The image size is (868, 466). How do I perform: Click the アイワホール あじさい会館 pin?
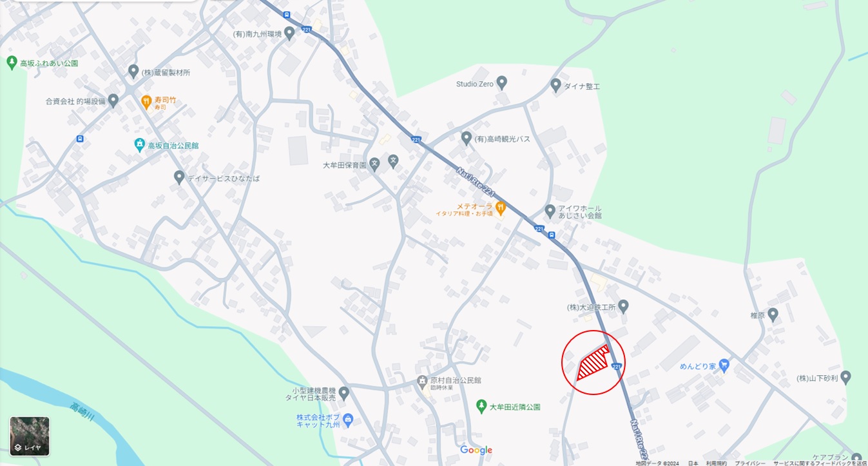(550, 210)
